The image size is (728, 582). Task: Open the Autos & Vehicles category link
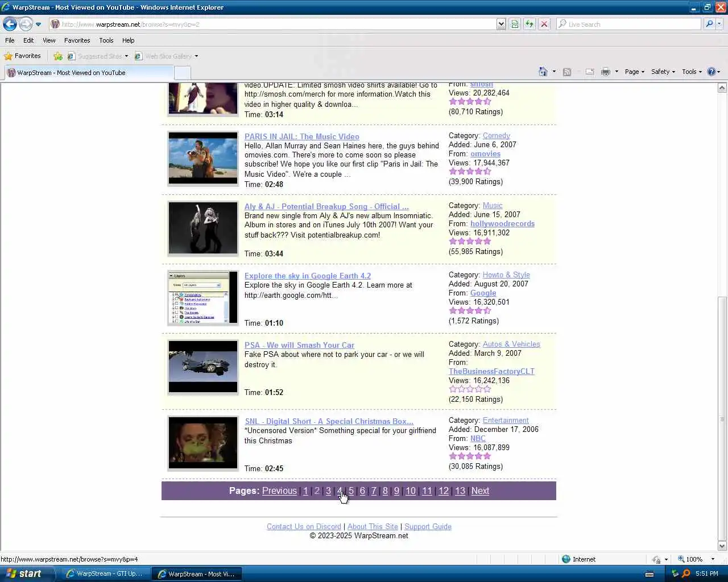pos(511,344)
